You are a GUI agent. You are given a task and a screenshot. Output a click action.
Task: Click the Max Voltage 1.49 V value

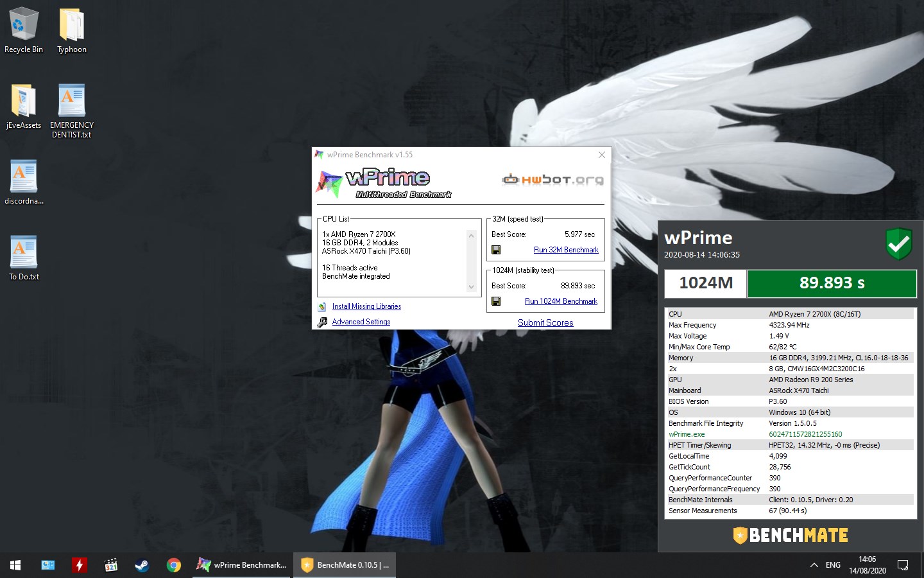click(x=779, y=336)
